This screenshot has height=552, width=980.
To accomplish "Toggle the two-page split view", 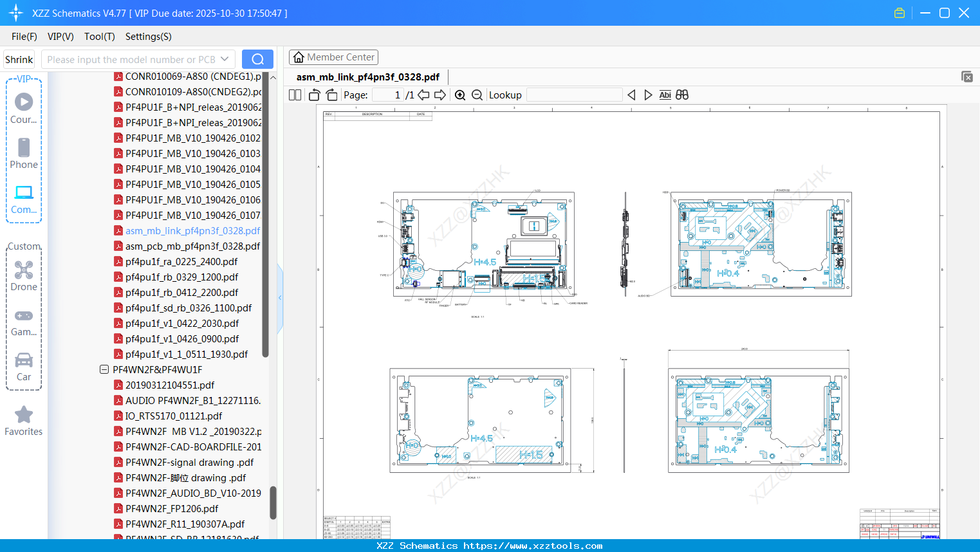I will click(x=295, y=95).
